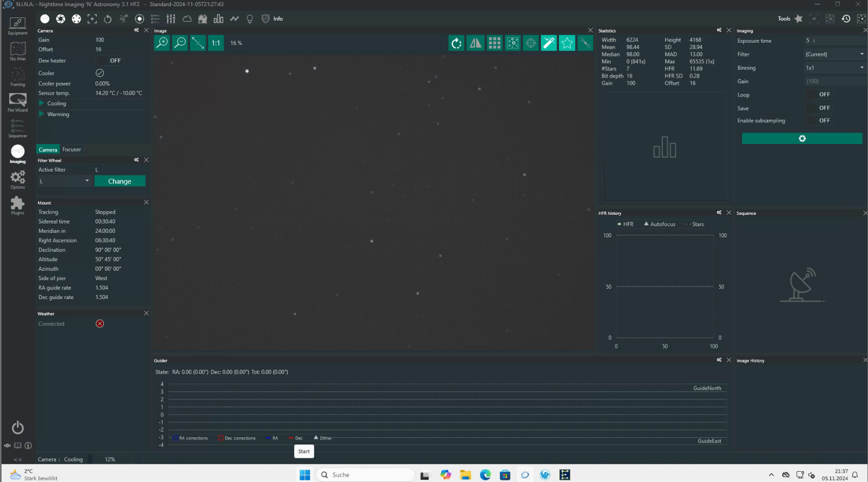
Task: Open the Equipment section in sidebar
Action: point(17,26)
